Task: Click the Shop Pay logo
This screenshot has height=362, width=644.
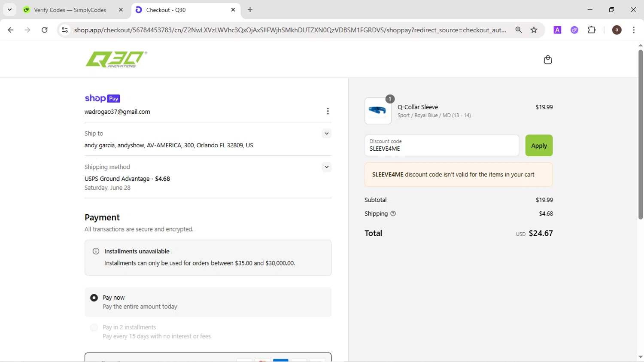Action: [102, 98]
